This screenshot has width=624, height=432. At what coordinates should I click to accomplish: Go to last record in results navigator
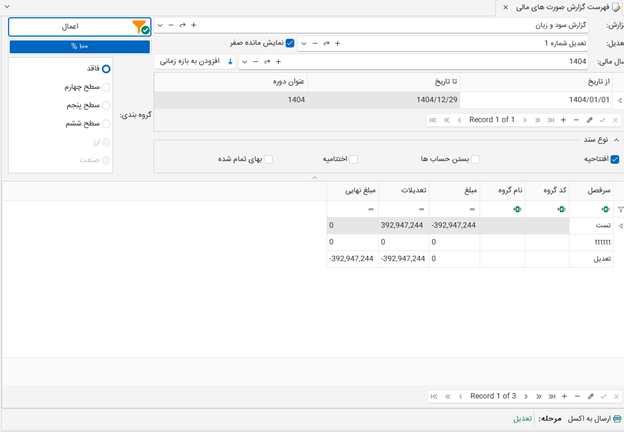[x=552, y=397]
